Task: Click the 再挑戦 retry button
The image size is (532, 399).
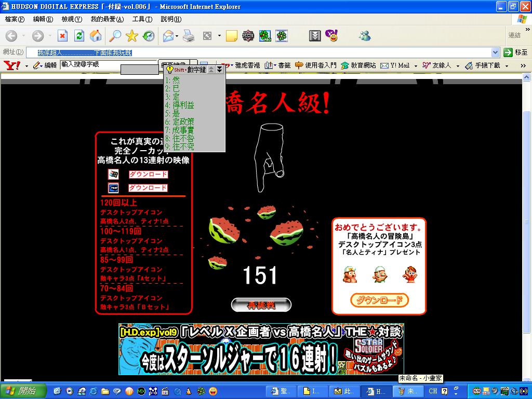Action: (x=261, y=305)
